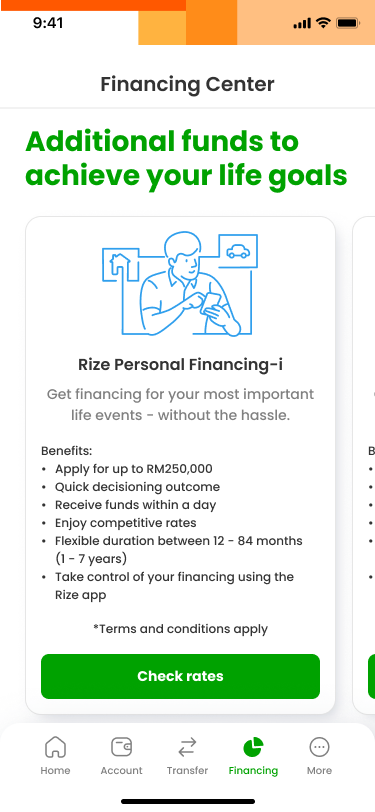Go to the Transfer tab label
The width and height of the screenshot is (375, 812).
[187, 770]
